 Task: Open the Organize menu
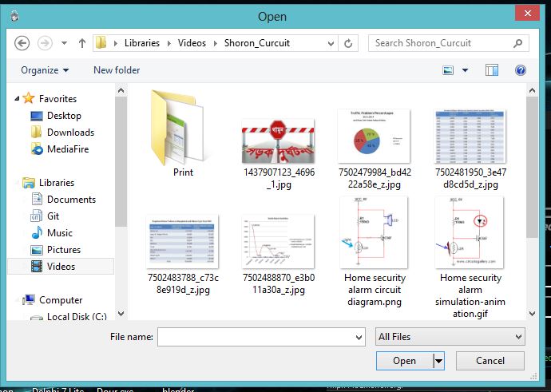pos(45,70)
